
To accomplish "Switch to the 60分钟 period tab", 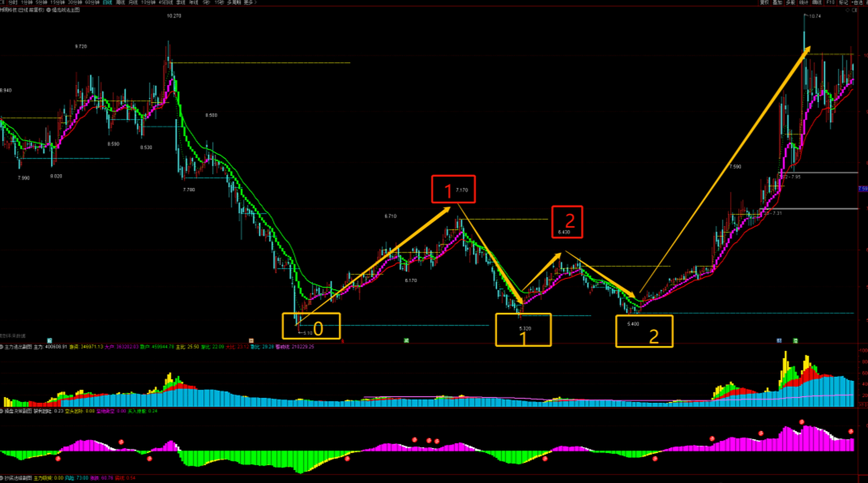I will (92, 2).
